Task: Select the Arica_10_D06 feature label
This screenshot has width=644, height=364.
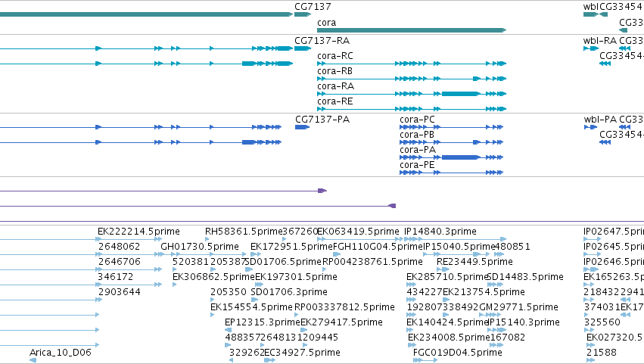Action: (x=61, y=353)
